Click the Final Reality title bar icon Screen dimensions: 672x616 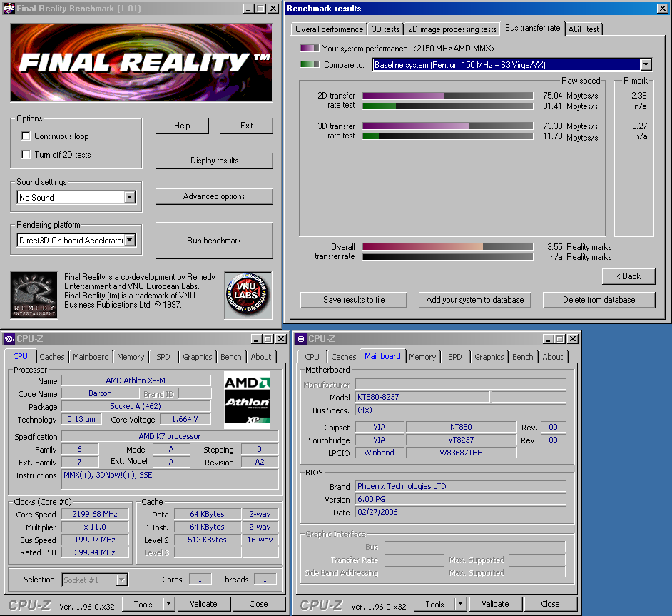pyautogui.click(x=9, y=9)
